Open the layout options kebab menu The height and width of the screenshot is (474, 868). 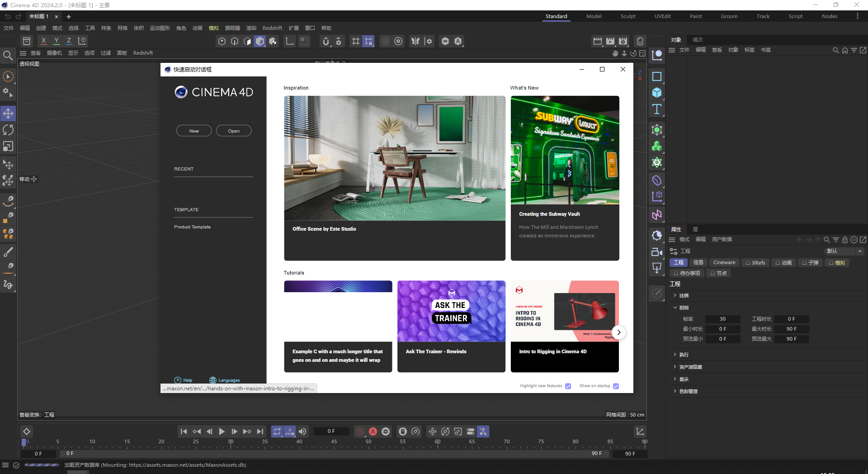pyautogui.click(x=858, y=16)
